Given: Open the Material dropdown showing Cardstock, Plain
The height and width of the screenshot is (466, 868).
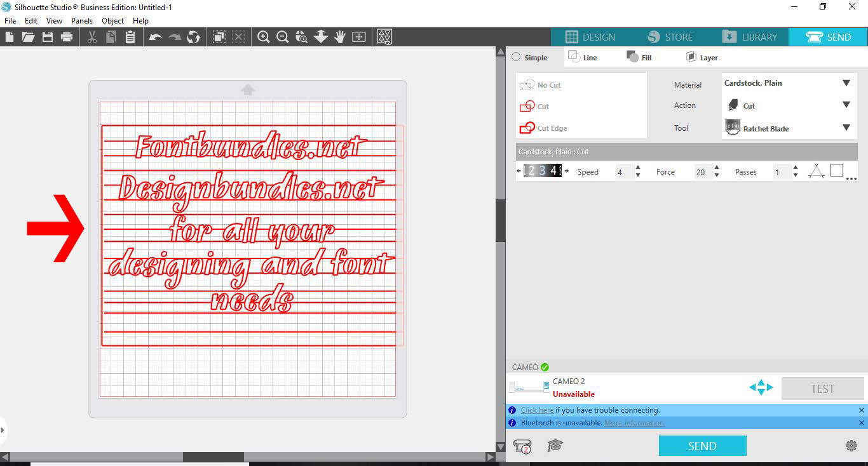Looking at the screenshot, I should [788, 83].
